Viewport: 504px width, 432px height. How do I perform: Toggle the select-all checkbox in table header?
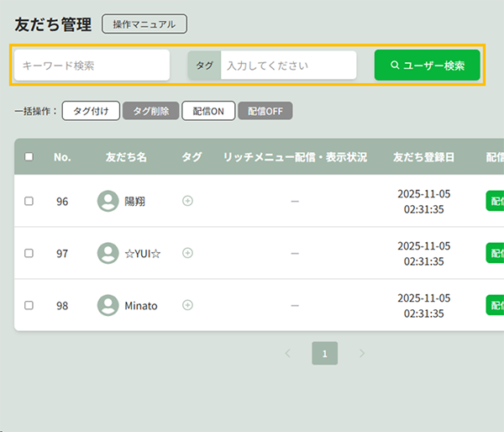29,156
